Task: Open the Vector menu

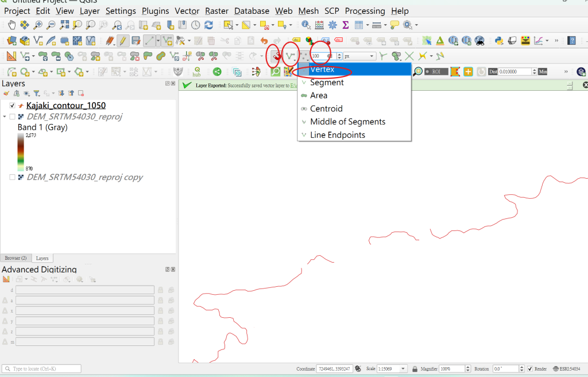Action: pos(187,11)
